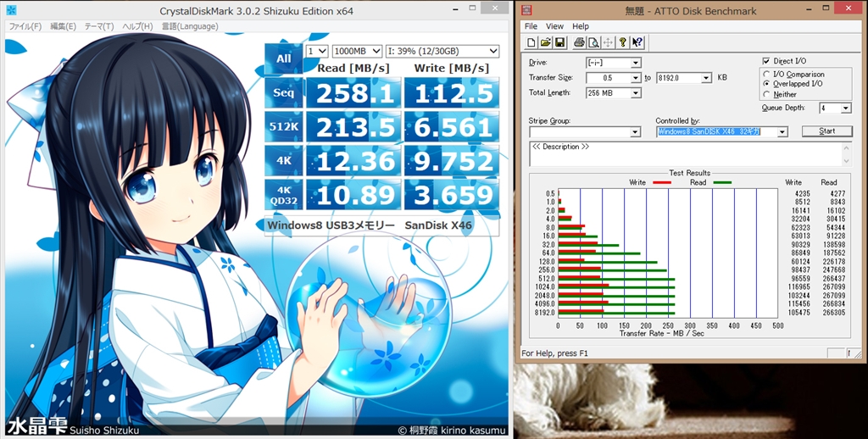
Task: Open CrystalDiskMark test count dropdown showing 1
Action: pyautogui.click(x=317, y=51)
